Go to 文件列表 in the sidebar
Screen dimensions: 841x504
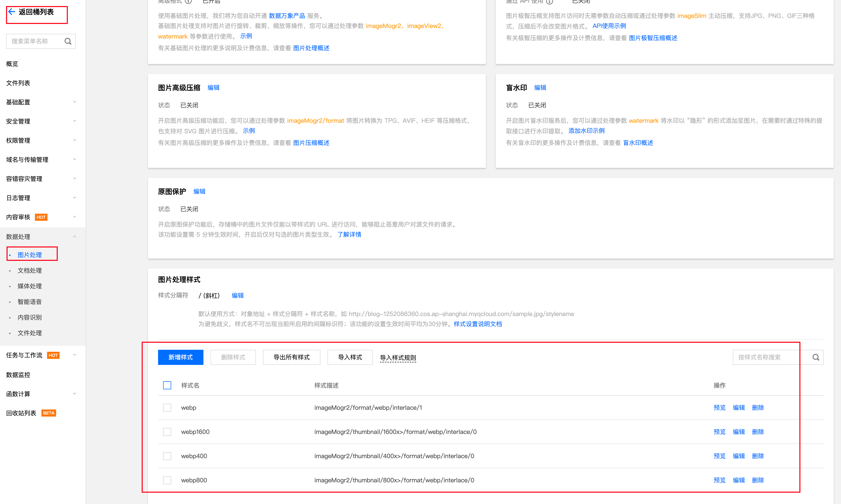point(18,83)
